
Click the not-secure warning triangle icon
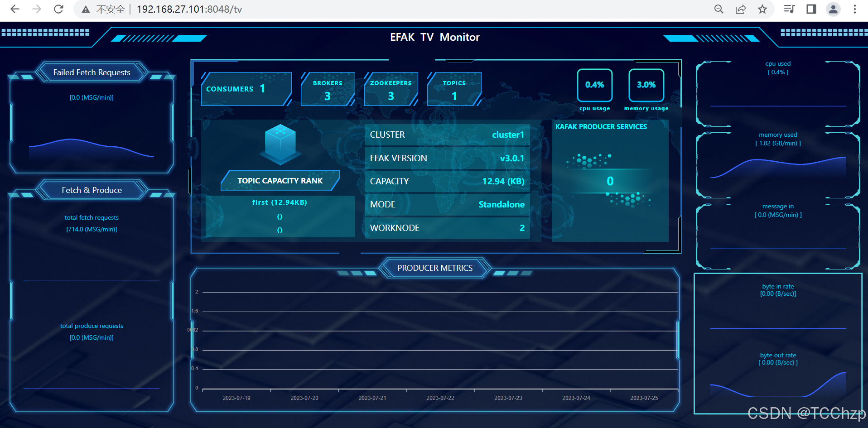tap(86, 10)
